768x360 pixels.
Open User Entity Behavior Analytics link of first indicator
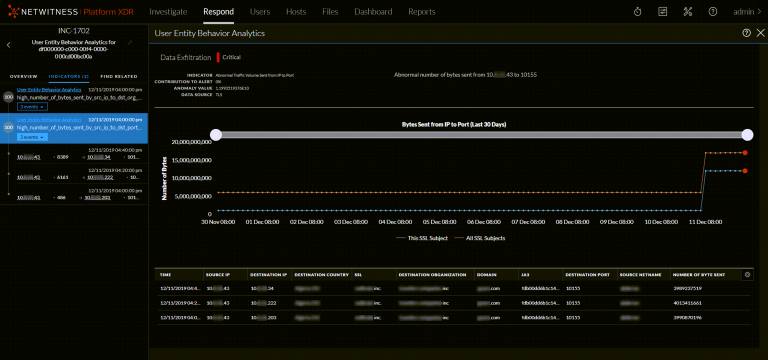[49, 90]
